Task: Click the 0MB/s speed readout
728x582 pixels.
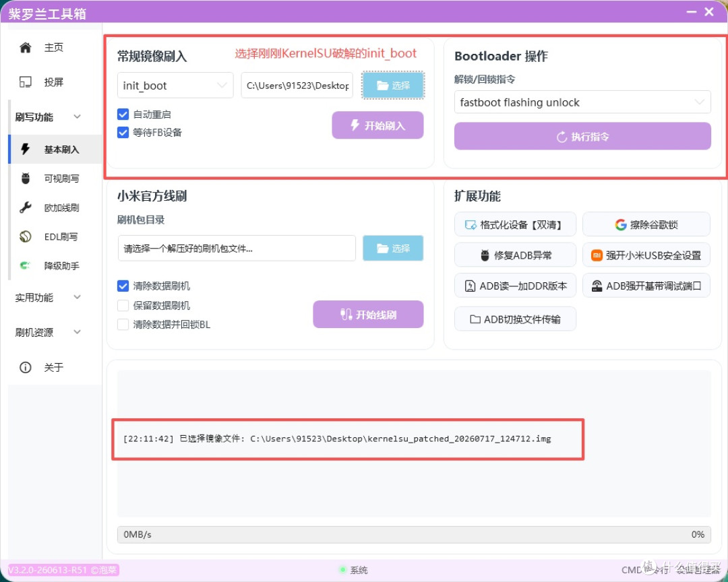Action: [138, 535]
